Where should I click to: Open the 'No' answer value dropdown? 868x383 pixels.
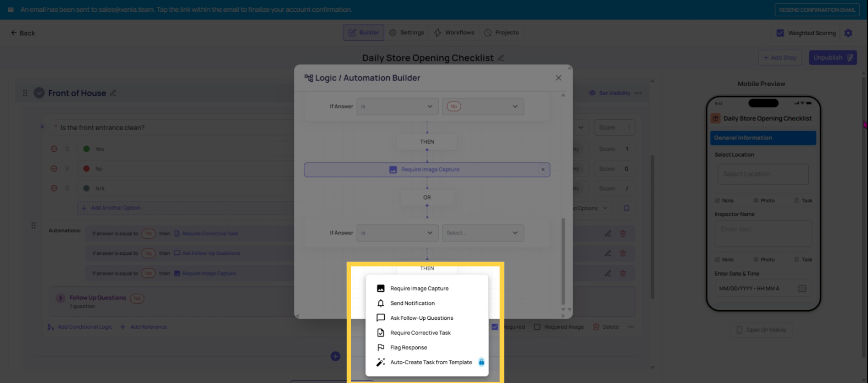coord(483,107)
